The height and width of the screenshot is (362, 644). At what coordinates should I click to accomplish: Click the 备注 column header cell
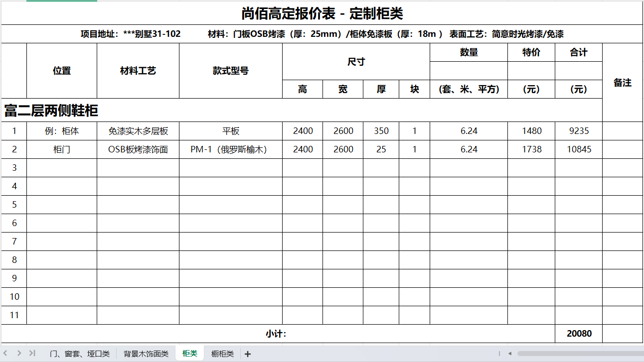(623, 83)
